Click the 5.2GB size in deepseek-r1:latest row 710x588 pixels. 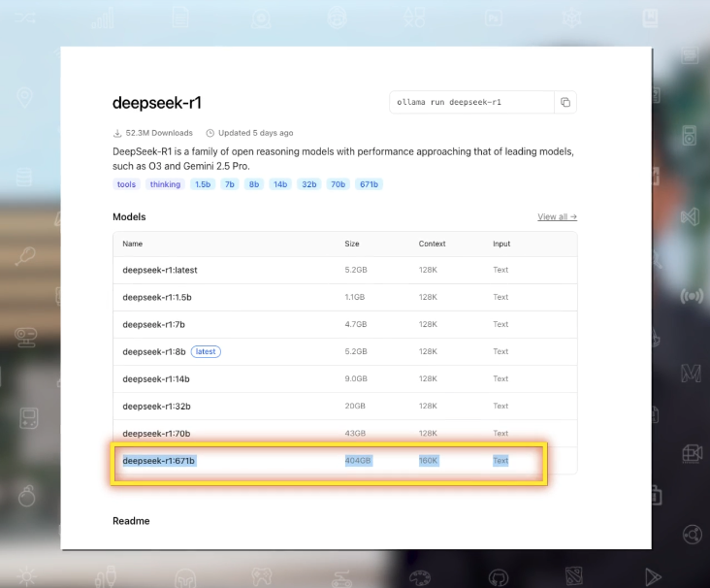pos(356,270)
